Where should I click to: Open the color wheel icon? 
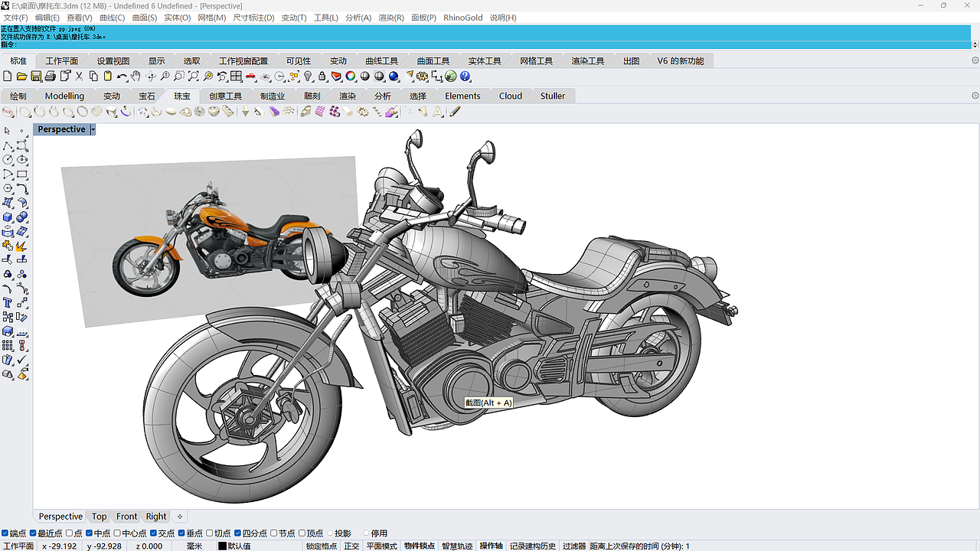click(x=351, y=77)
